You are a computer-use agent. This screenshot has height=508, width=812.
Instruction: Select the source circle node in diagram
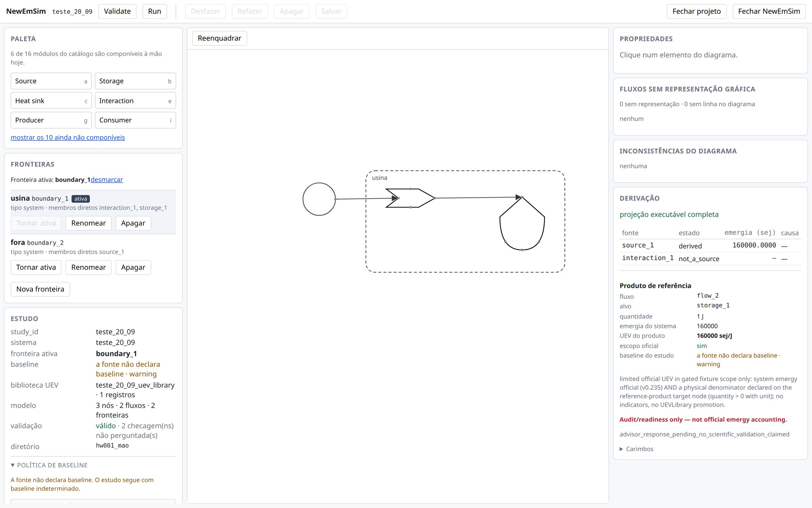(x=319, y=199)
